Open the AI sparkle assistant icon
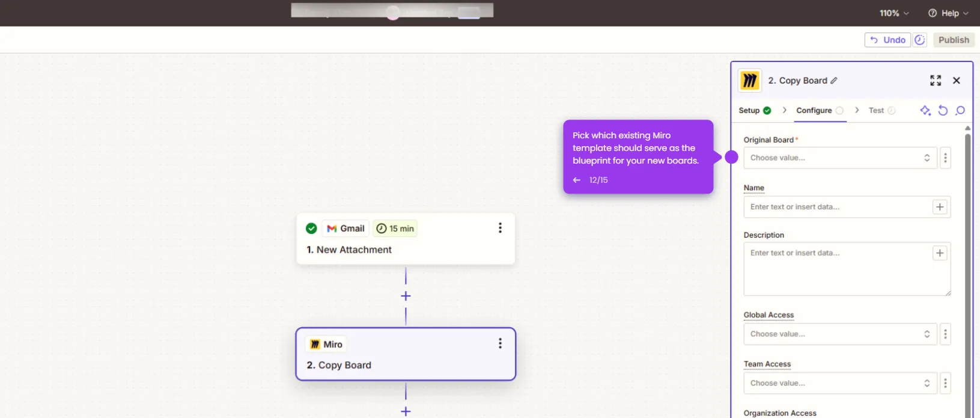The height and width of the screenshot is (418, 980). [x=925, y=110]
